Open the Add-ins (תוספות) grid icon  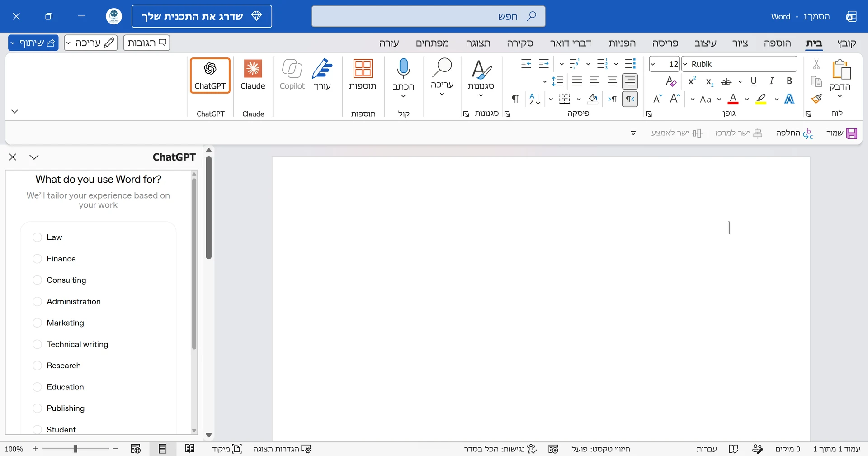pyautogui.click(x=363, y=75)
